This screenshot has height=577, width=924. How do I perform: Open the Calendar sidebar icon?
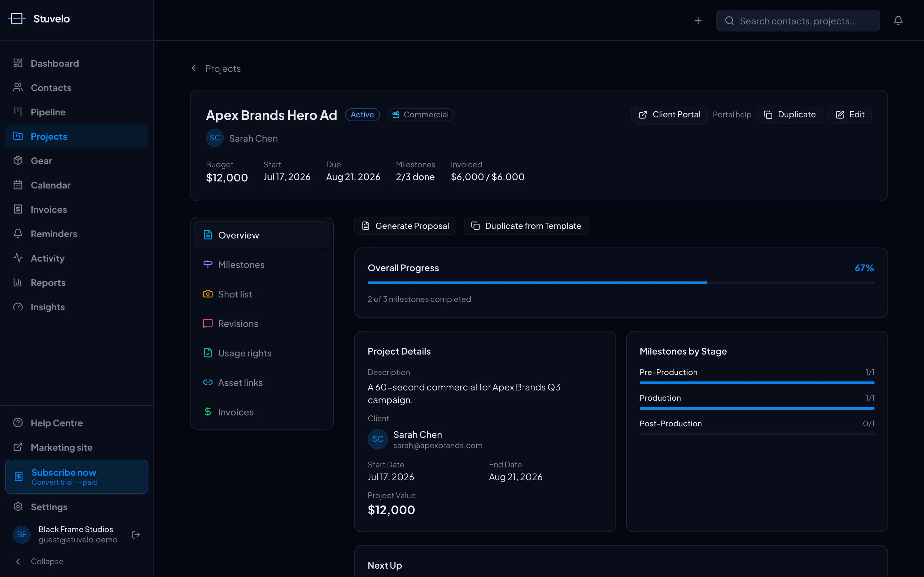pyautogui.click(x=18, y=185)
